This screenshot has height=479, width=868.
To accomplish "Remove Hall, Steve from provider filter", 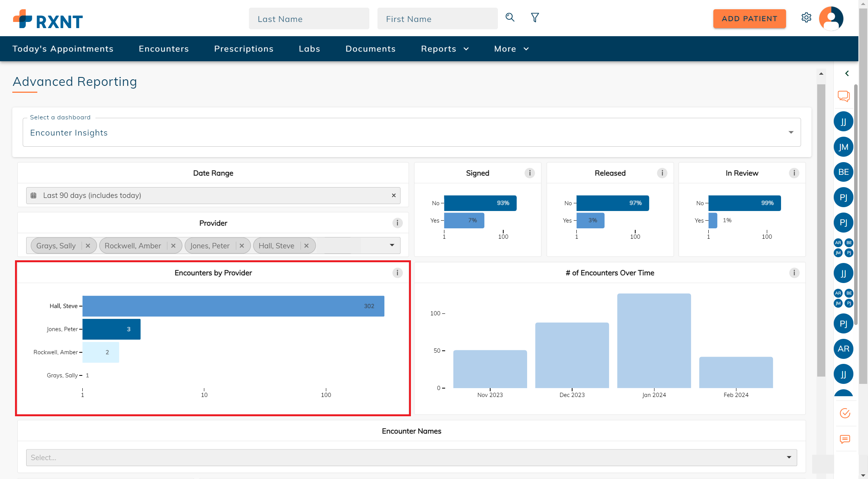I will 306,246.
